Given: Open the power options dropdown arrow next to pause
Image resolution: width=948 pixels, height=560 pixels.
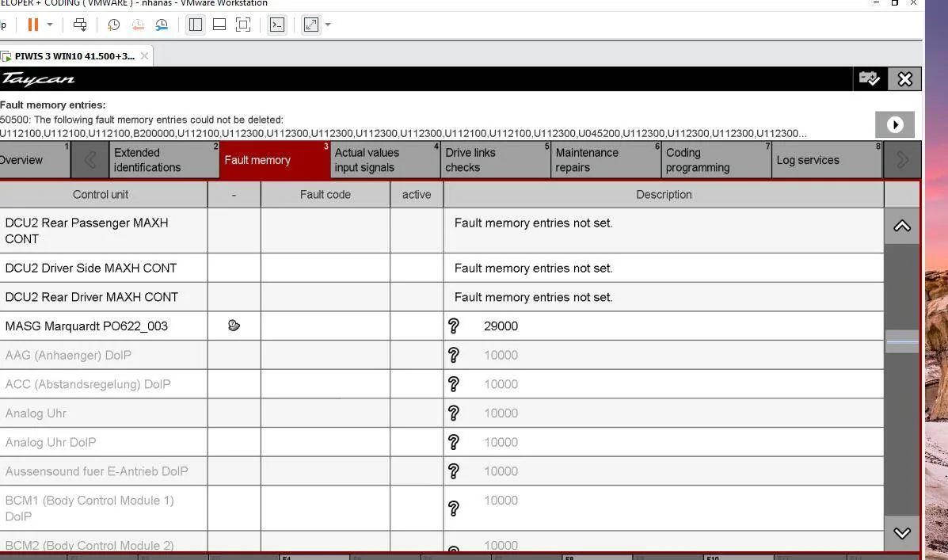Looking at the screenshot, I should point(50,25).
